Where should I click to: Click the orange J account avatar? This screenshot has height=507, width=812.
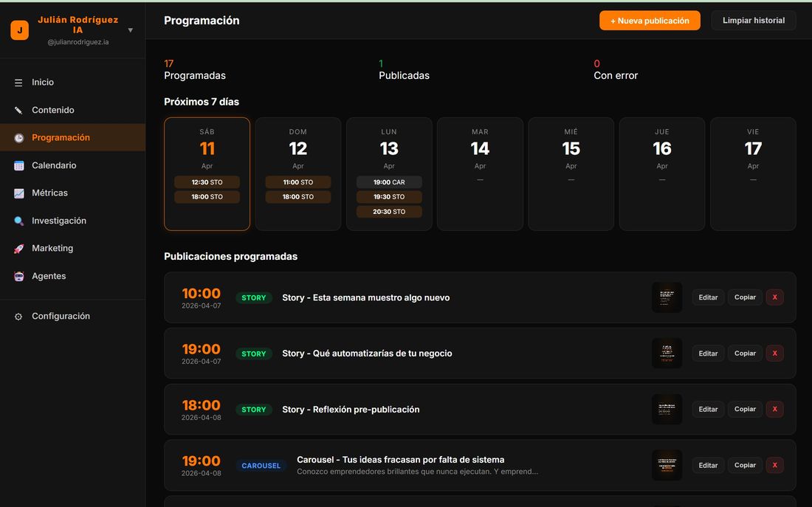(x=20, y=30)
